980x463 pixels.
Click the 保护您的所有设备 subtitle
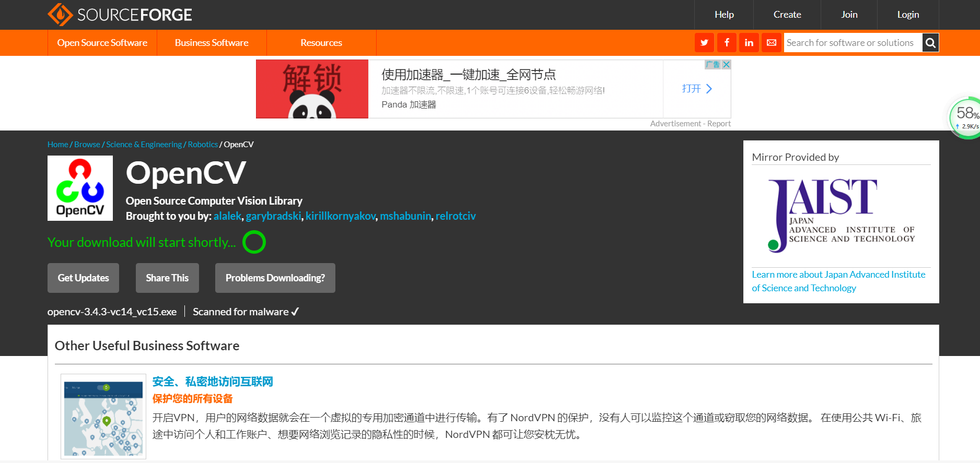pyautogui.click(x=193, y=399)
